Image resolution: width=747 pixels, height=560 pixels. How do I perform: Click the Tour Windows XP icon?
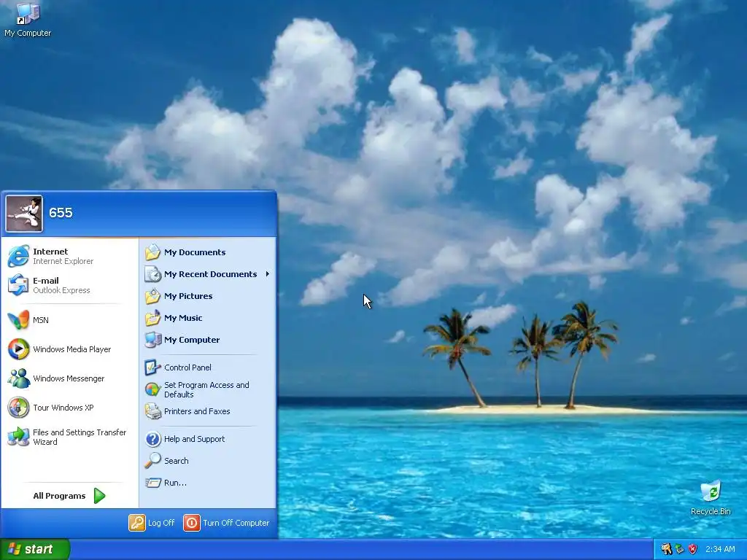click(x=18, y=408)
